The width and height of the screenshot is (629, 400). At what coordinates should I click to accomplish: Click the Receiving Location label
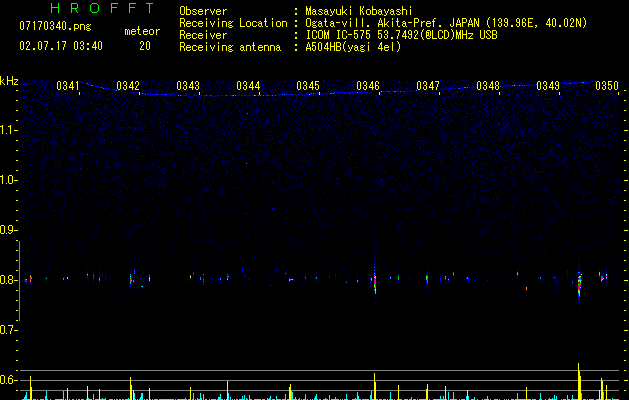pyautogui.click(x=233, y=23)
